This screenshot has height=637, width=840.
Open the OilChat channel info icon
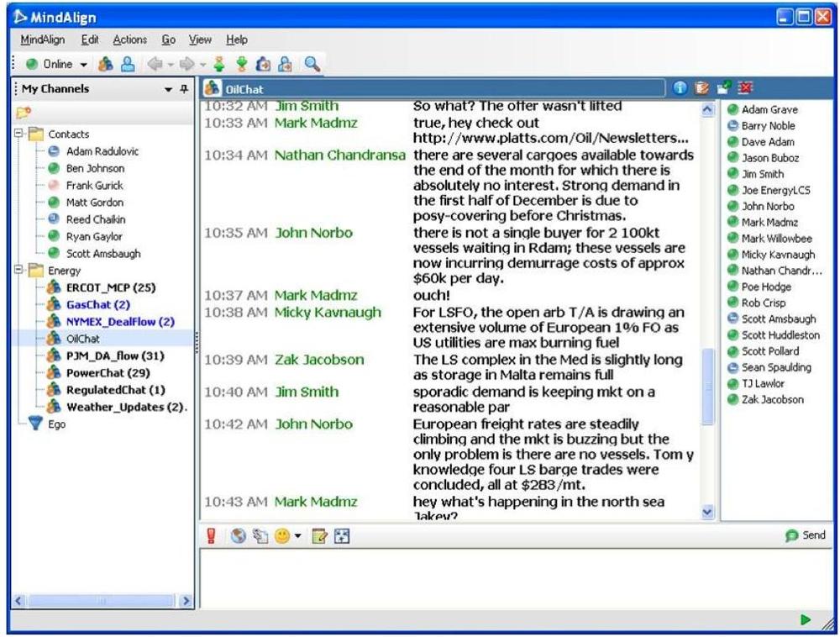point(680,88)
